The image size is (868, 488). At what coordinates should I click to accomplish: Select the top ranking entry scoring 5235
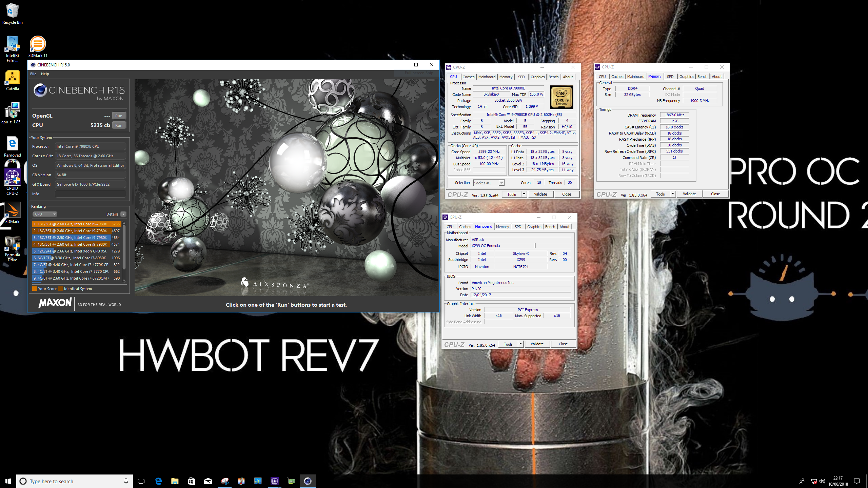pyautogui.click(x=77, y=224)
